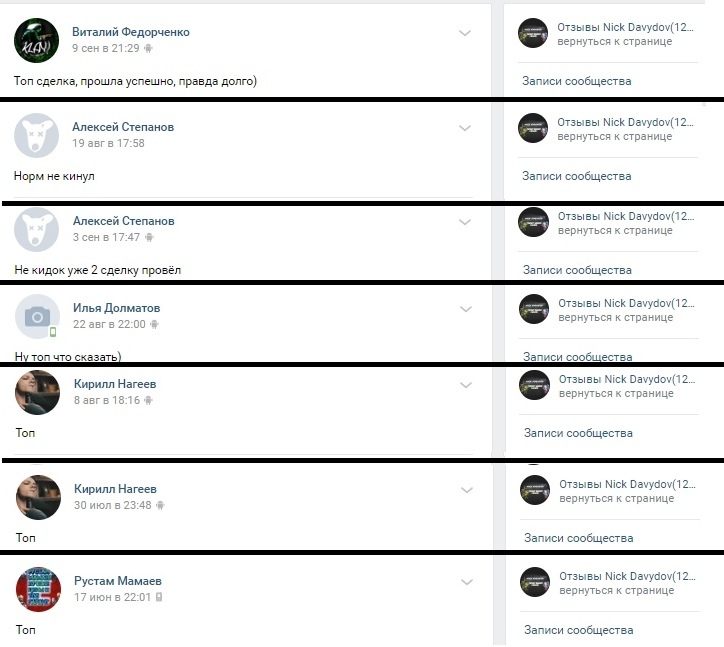
Task: Click Алексей Степанов's dog avatar on 19 авг post
Action: click(36, 135)
